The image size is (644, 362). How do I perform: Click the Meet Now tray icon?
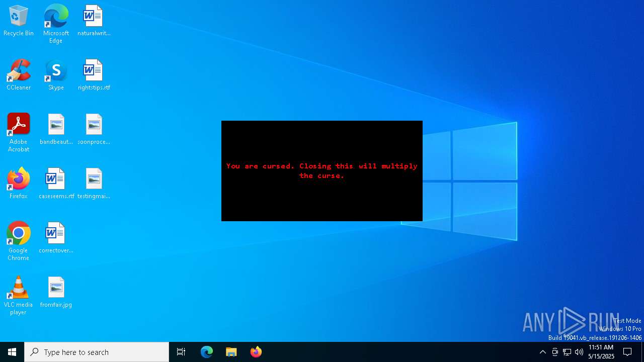(555, 352)
